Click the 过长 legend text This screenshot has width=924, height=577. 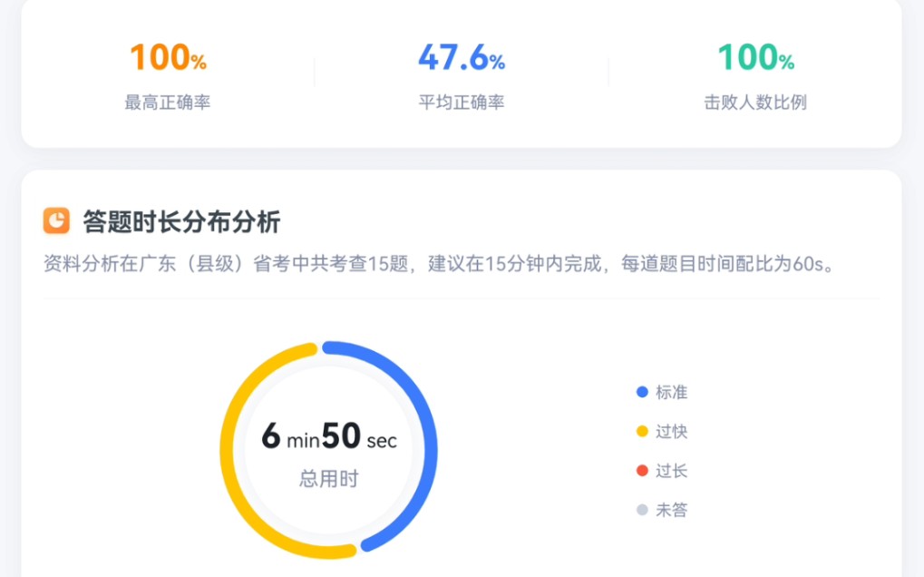coord(672,471)
